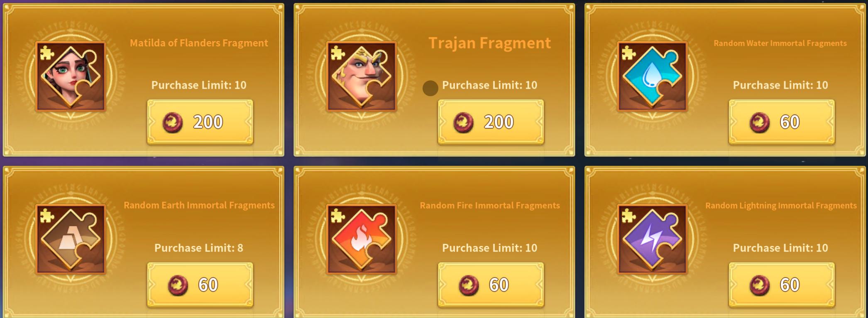Buy Random Water Immortal Fragments for 60
Viewport: 868px width, 318px height.
(x=782, y=122)
